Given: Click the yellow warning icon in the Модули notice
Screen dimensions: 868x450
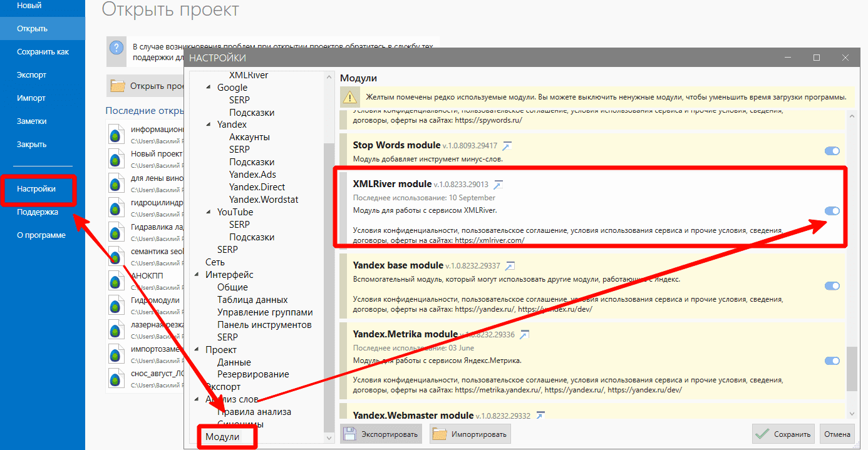Looking at the screenshot, I should point(349,97).
